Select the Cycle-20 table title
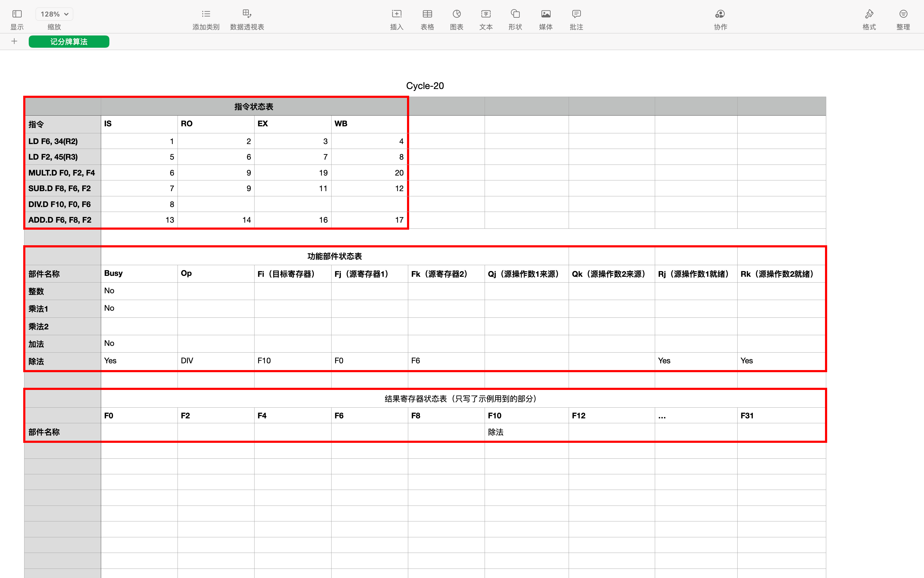This screenshot has width=924, height=578. (425, 86)
